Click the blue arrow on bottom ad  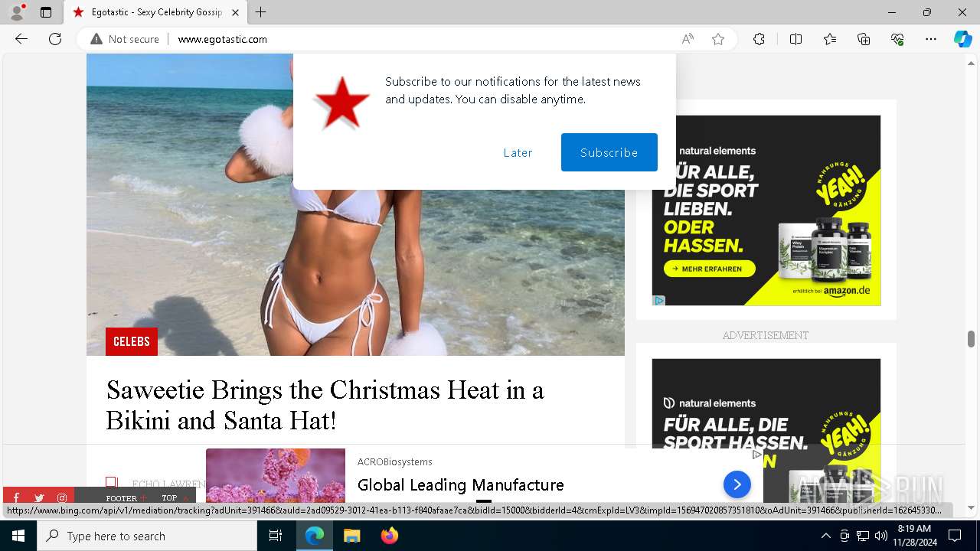click(x=737, y=484)
